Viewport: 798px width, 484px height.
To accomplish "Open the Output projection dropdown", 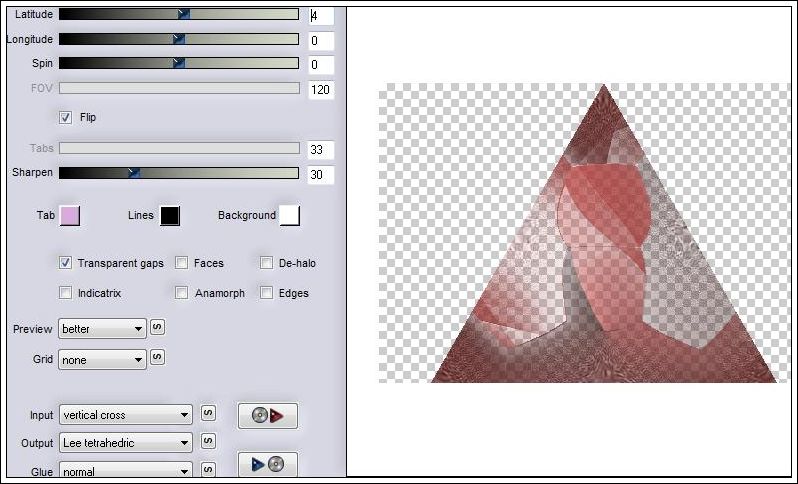I will click(126, 443).
